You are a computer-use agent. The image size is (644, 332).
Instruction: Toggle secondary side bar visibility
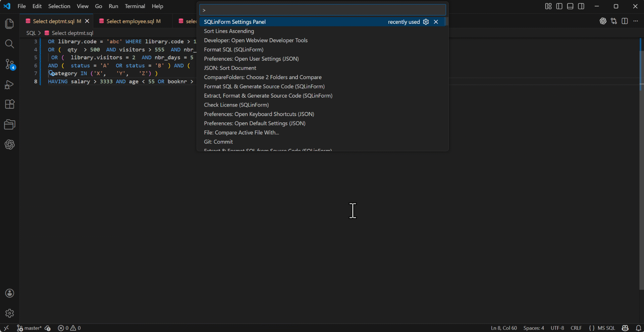(581, 6)
